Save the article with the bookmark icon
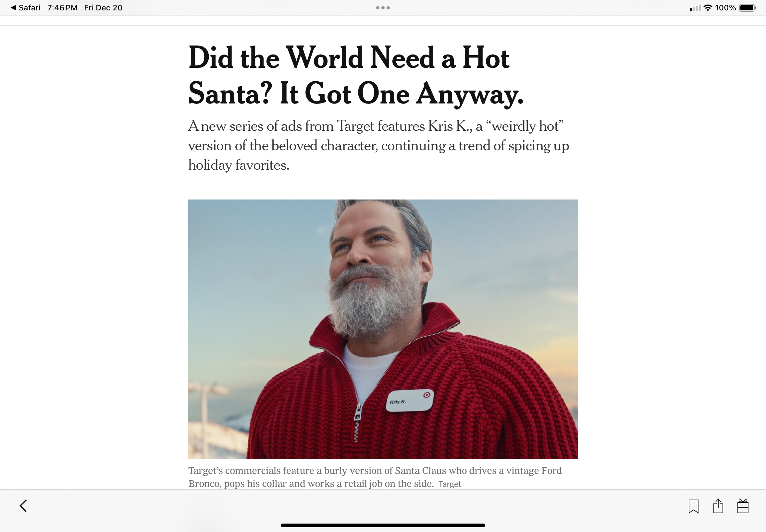This screenshot has height=532, width=766. pyautogui.click(x=694, y=506)
